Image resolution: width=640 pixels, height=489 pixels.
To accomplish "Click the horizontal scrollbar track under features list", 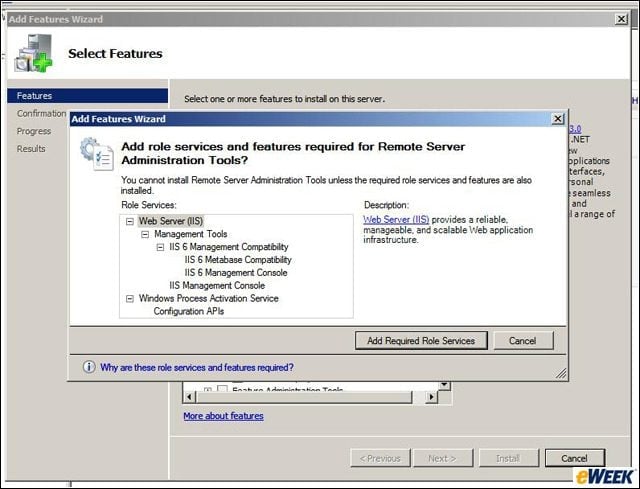I will (x=310, y=397).
